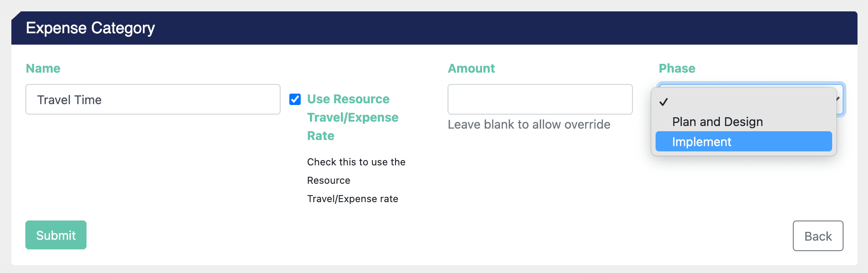Collapse the Phase dropdown via its arrow
Image resolution: width=868 pixels, height=273 pixels.
coord(838,99)
